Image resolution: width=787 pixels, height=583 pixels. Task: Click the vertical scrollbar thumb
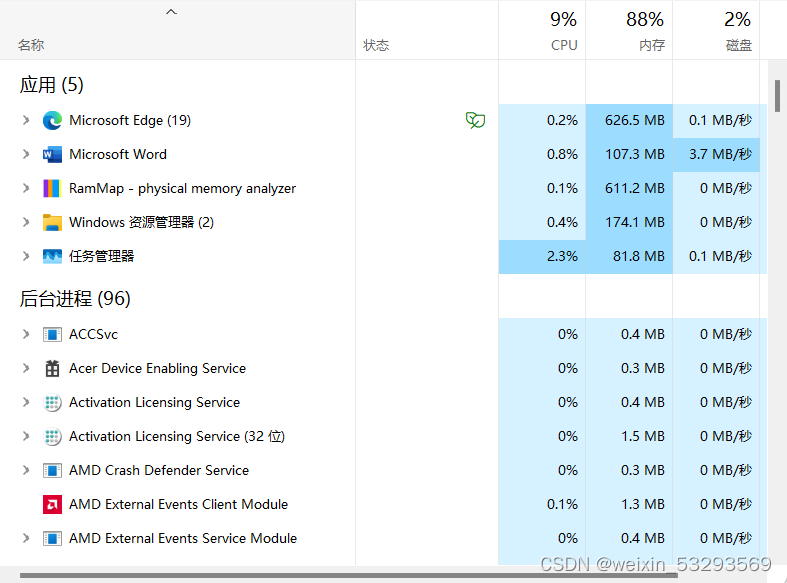(x=777, y=96)
